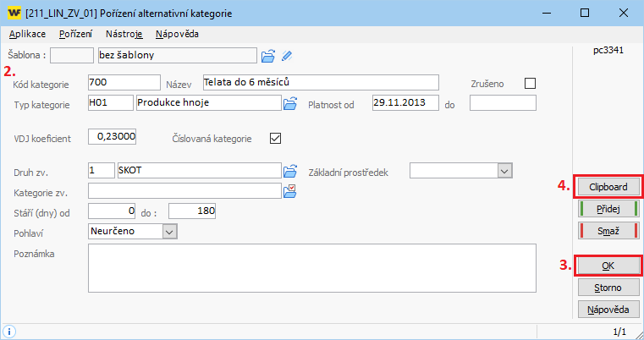Open the Pořízení menu
Screen dimensions: 644x340
click(76, 35)
